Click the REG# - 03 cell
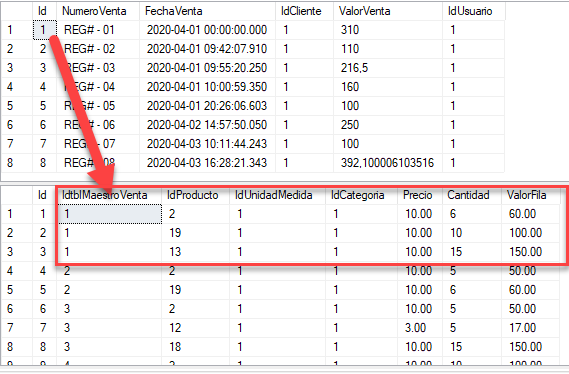Viewport: 569px width, 374px height. [98, 68]
